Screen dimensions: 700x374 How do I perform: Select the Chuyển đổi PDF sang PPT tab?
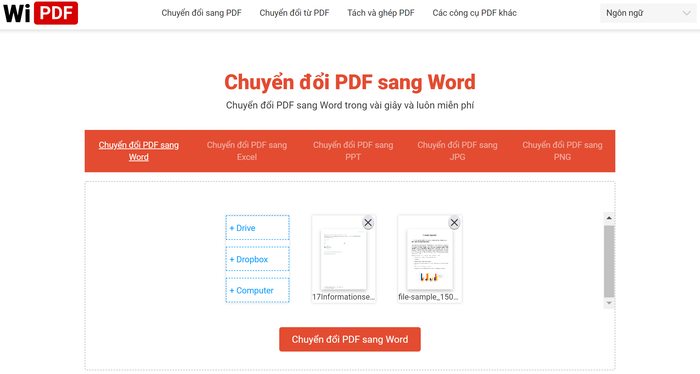[353, 151]
